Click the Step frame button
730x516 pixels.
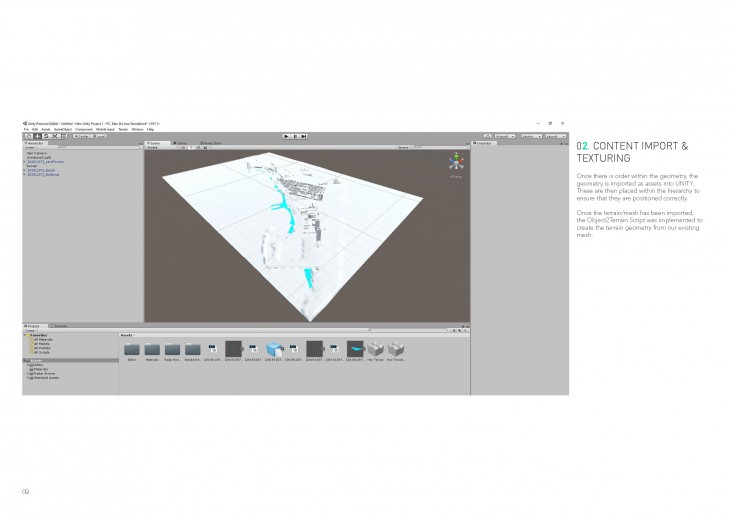click(302, 135)
